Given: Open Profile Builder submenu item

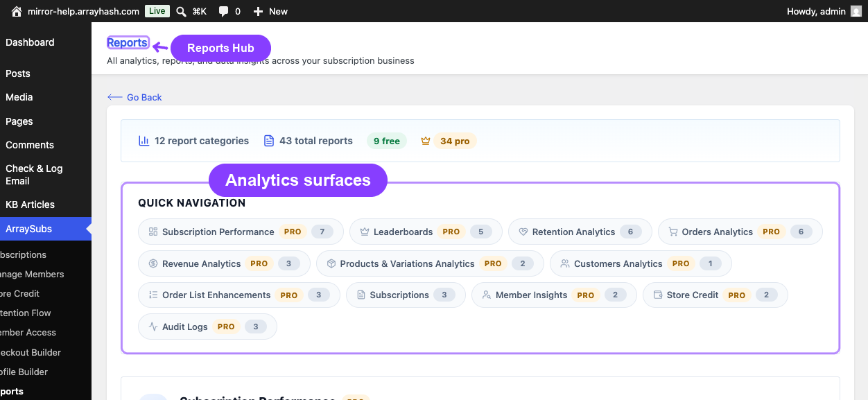Looking at the screenshot, I should (x=24, y=372).
